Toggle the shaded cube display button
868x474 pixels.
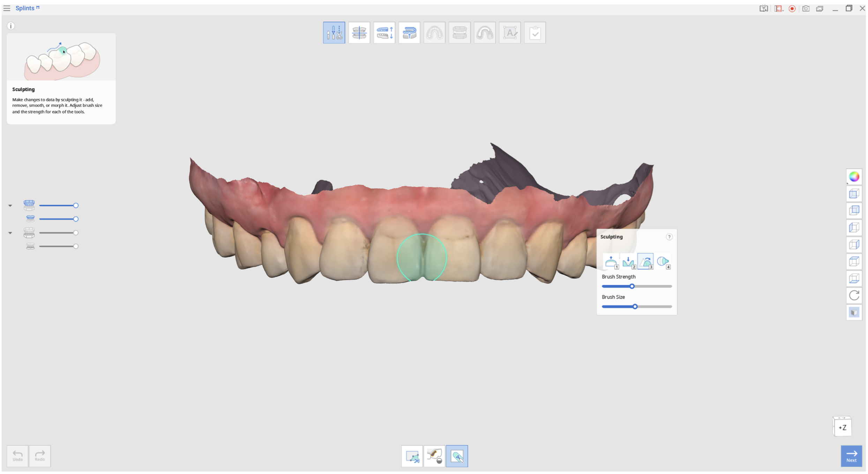pyautogui.click(x=854, y=312)
